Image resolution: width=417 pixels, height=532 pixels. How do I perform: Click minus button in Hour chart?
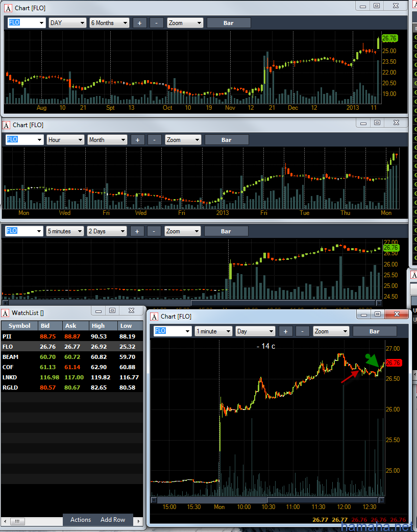154,140
